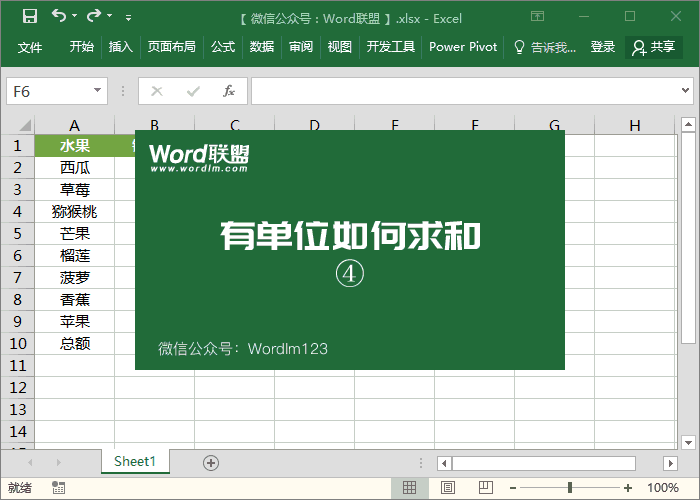700x500 pixels.
Task: Select row 13 header
Action: pos(17,409)
